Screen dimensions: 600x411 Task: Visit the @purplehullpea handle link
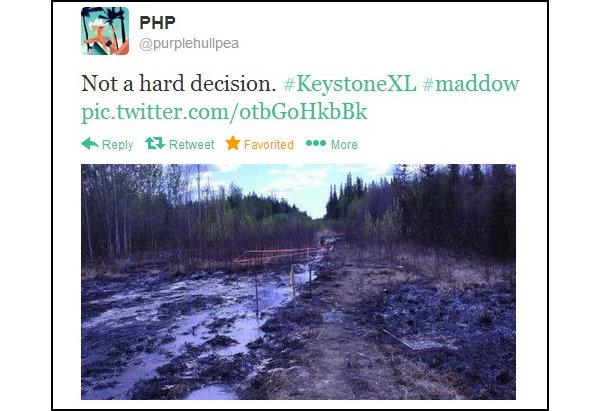click(x=189, y=44)
